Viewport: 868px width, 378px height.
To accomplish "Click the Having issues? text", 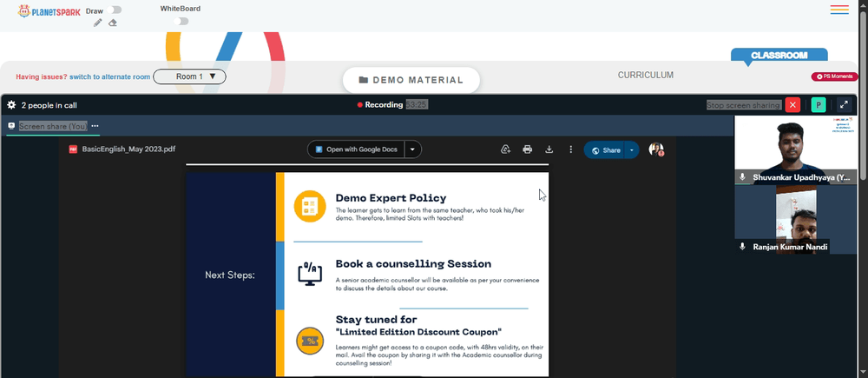I will [x=42, y=77].
